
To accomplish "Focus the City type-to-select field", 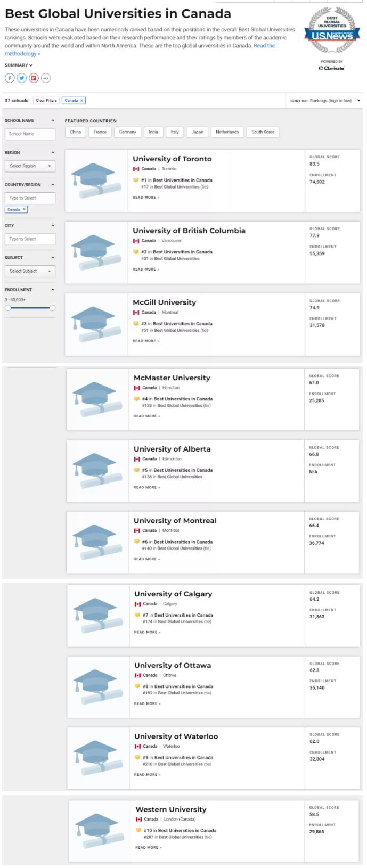I will 30,239.
